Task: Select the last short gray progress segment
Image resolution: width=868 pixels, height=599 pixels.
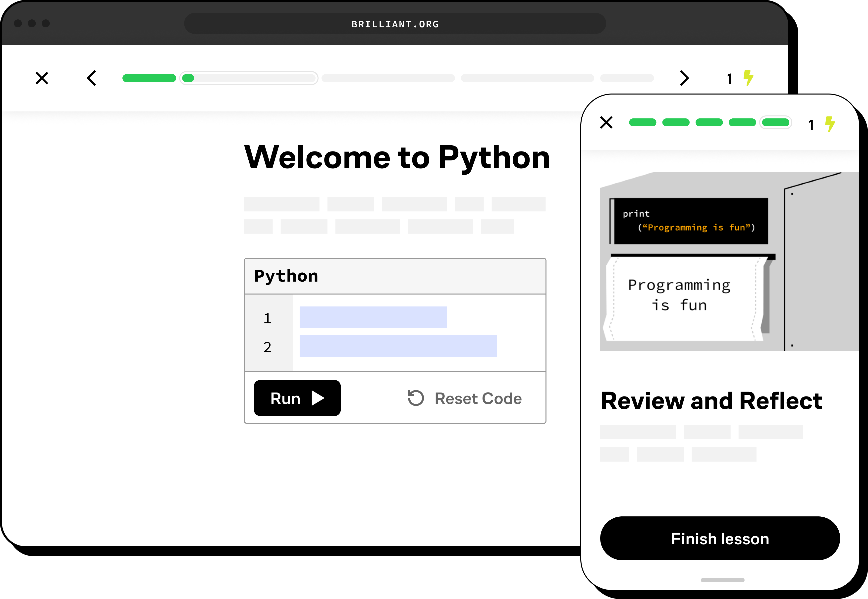Action: click(627, 78)
